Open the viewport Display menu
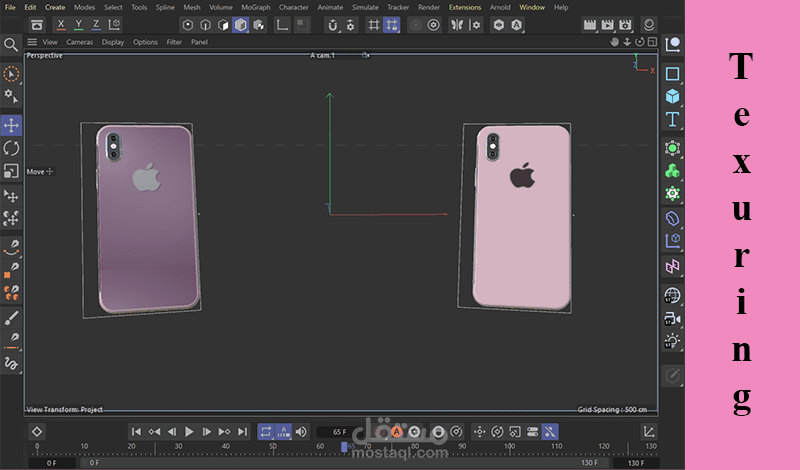This screenshot has height=470, width=800. [113, 42]
